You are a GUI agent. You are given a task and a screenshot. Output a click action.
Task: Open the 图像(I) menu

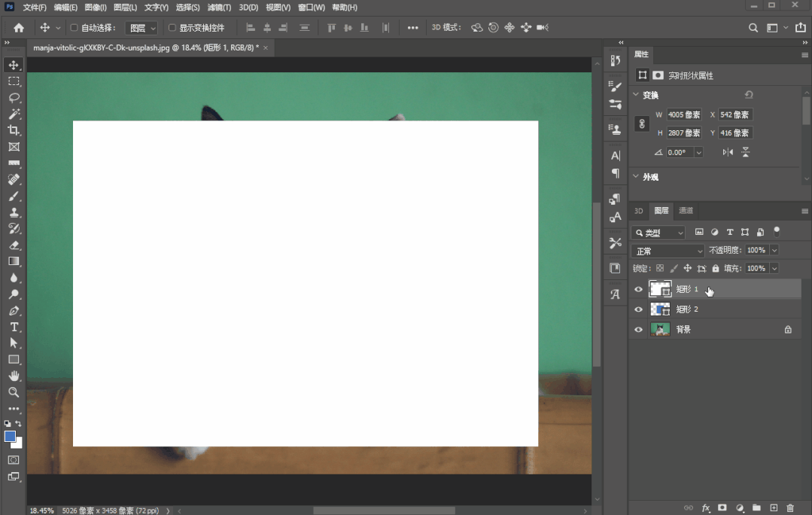(96, 8)
